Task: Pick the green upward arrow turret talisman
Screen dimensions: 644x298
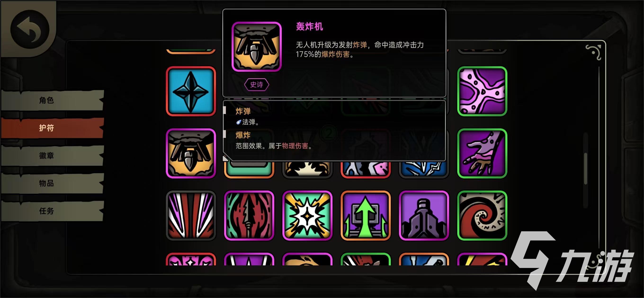Action: click(x=366, y=215)
